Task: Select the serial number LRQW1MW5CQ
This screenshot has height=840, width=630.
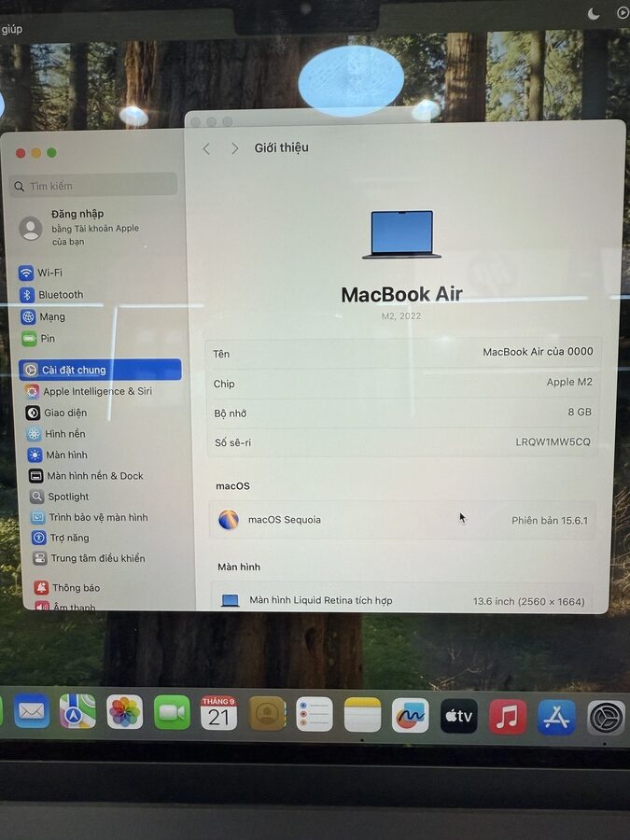Action: click(x=553, y=442)
